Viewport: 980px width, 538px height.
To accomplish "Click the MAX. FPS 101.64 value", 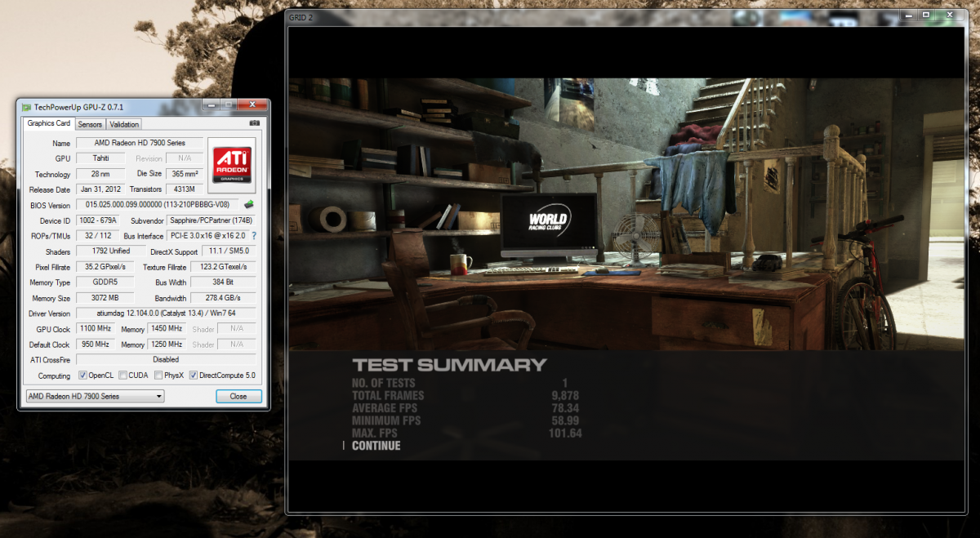I will coord(565,434).
